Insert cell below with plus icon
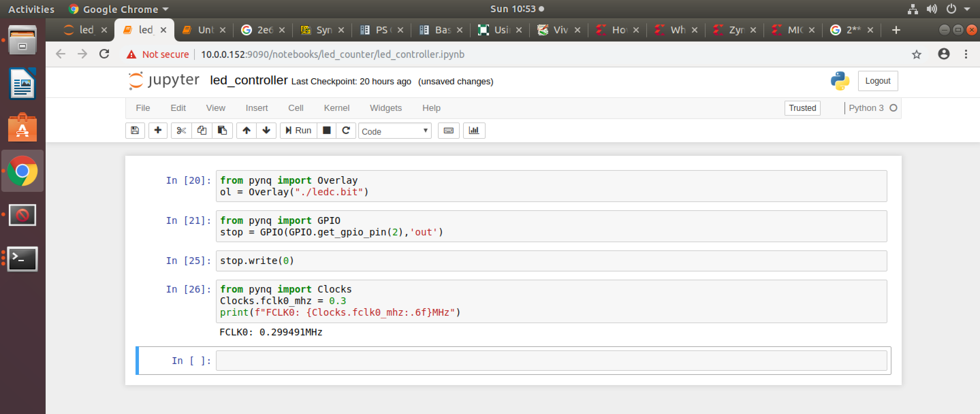980x414 pixels. pyautogui.click(x=158, y=130)
